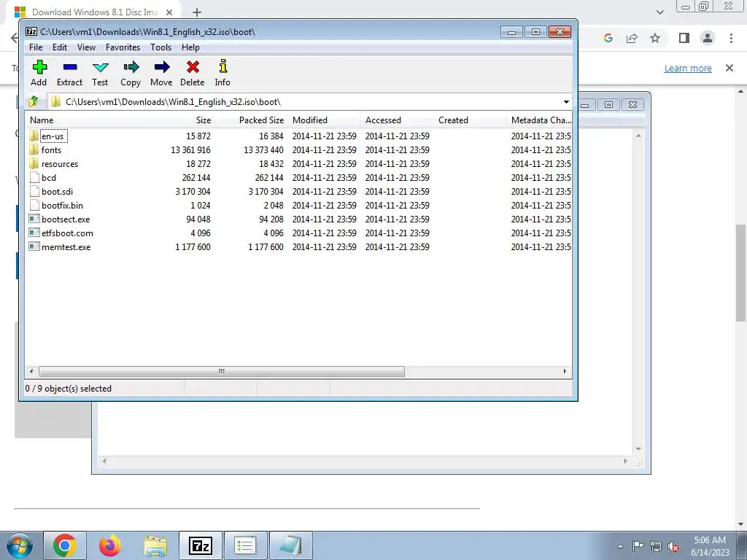Select the 13 361 916 size cell
The image size is (747, 560).
click(x=190, y=150)
